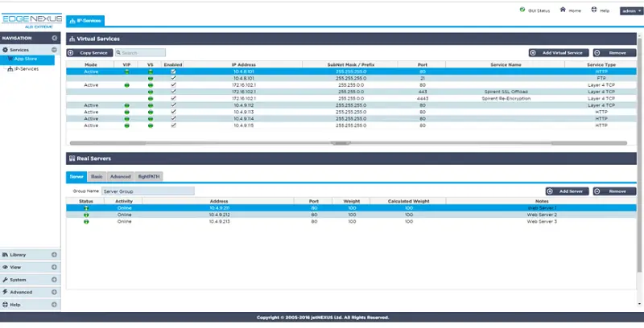Click VS status icon for 10.4.9.114

[151, 119]
